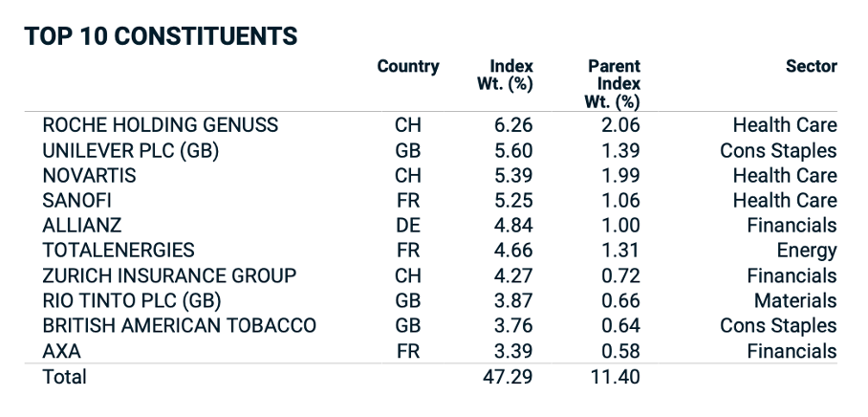Click ZURICH INSURANCE GROUP name
868x417 pixels.
point(169,275)
